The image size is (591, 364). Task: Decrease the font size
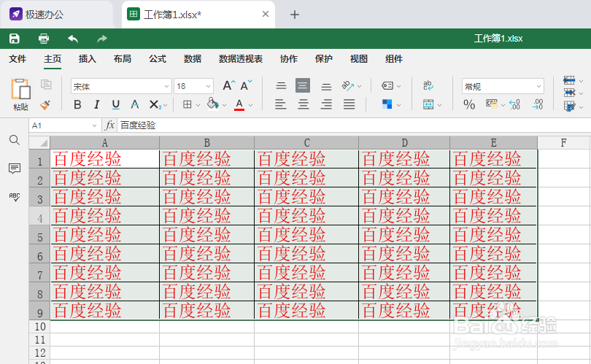click(246, 86)
